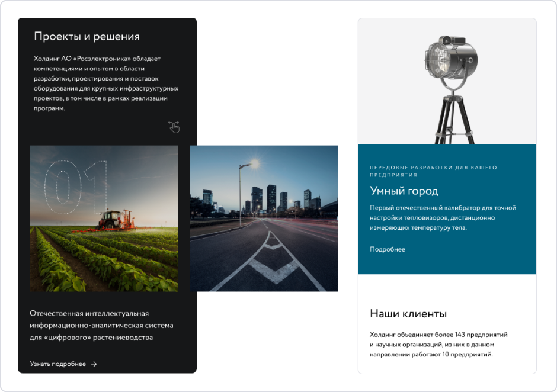Select the Проекты и решения heading
The width and height of the screenshot is (557, 392).
[87, 37]
